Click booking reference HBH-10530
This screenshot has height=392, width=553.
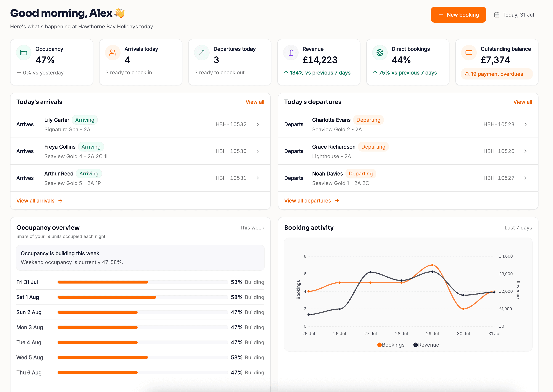pyautogui.click(x=231, y=151)
